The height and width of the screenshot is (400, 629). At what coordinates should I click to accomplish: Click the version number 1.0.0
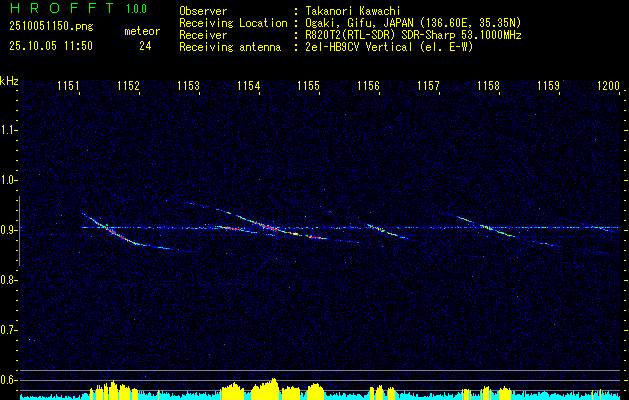[136, 9]
